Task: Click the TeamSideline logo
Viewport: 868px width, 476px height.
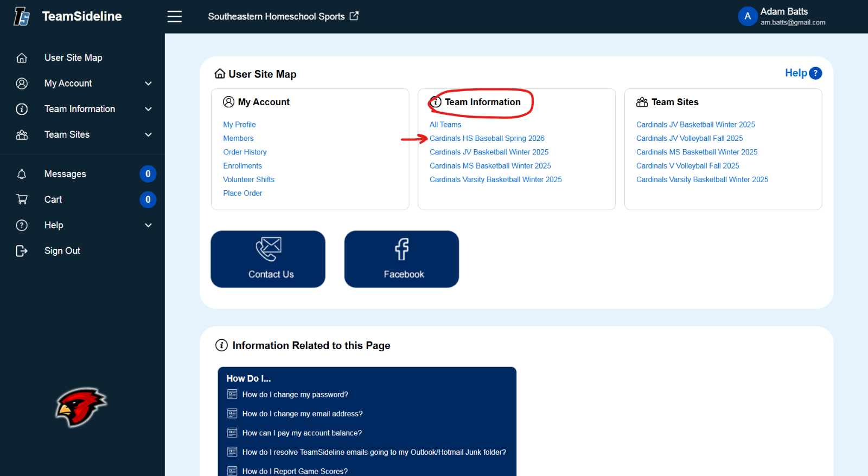Action: (22, 16)
